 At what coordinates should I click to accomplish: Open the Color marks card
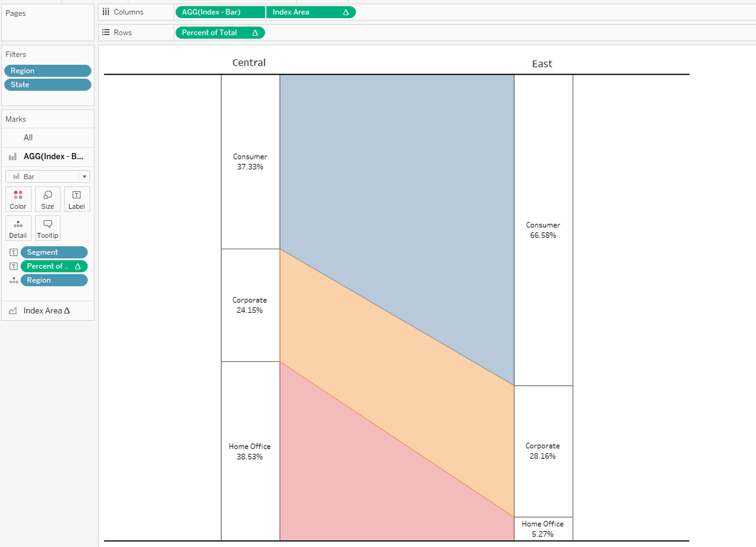point(18,200)
